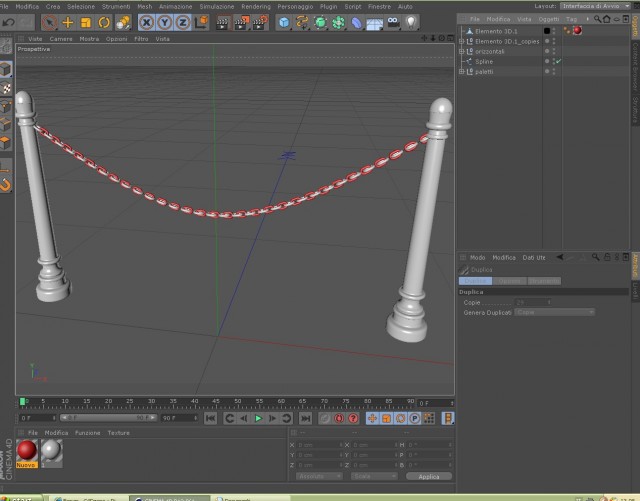This screenshot has width=640, height=501.
Task: Open Render Settings clapperboard gear icon
Action: (x=260, y=23)
